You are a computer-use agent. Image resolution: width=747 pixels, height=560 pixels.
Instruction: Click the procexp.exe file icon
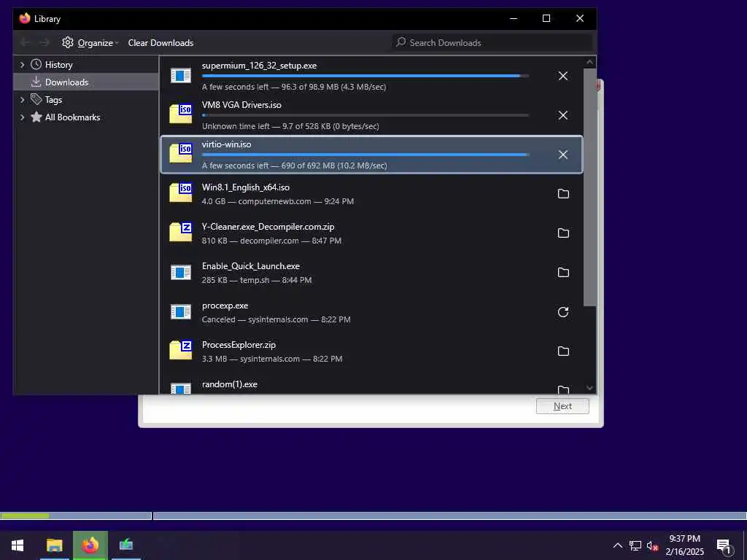(181, 312)
